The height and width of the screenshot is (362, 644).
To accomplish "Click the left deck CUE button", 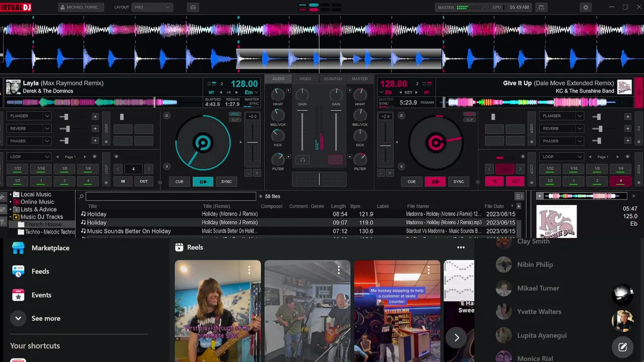I will [180, 182].
